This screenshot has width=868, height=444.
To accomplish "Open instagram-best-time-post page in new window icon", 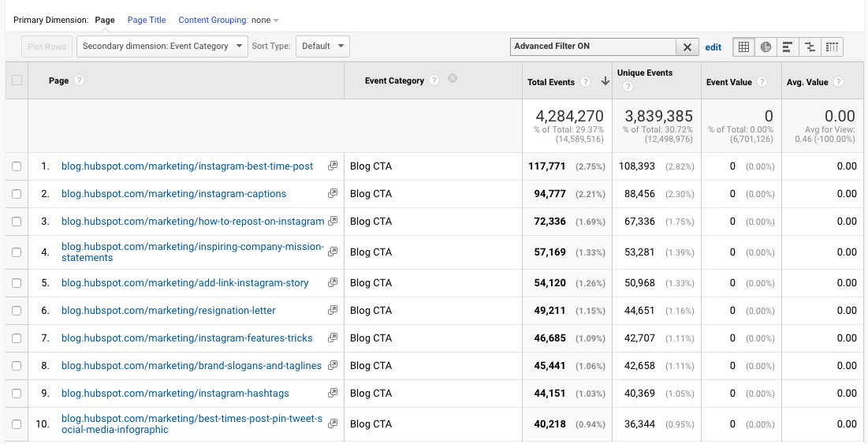I will click(333, 166).
